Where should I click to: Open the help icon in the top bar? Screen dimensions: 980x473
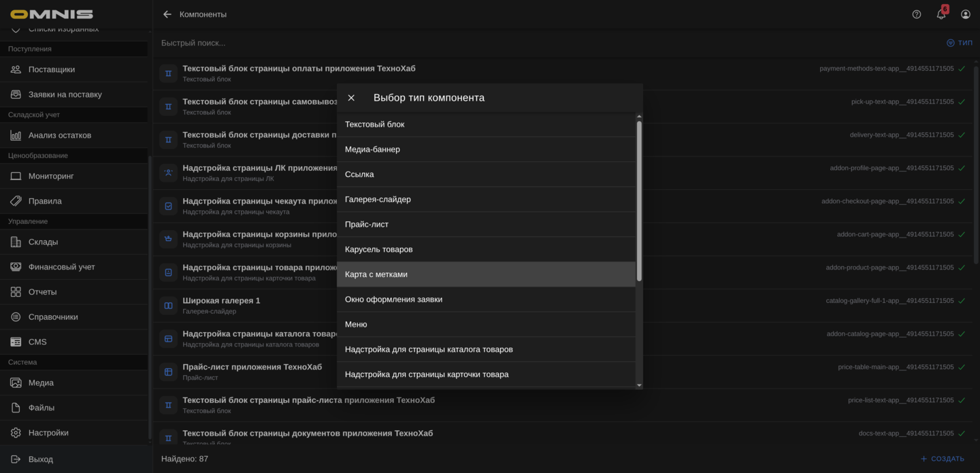[916, 14]
